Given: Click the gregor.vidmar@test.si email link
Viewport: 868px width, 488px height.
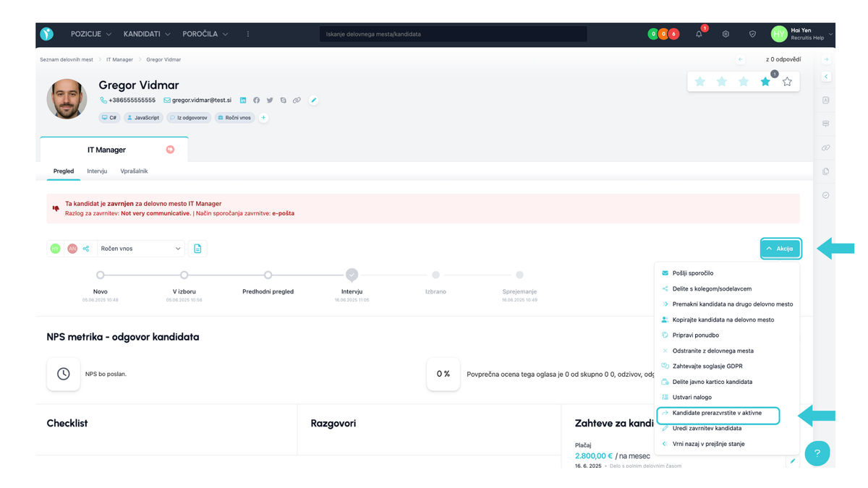Looking at the screenshot, I should [x=202, y=100].
